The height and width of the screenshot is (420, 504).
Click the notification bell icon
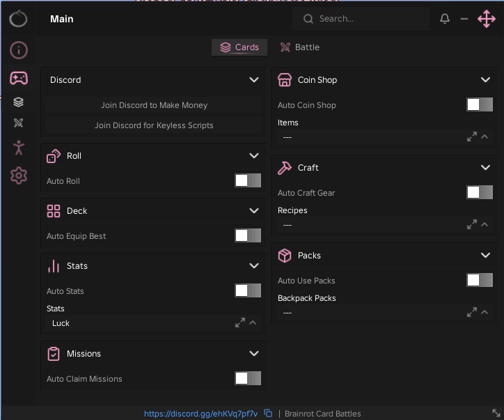pos(445,19)
